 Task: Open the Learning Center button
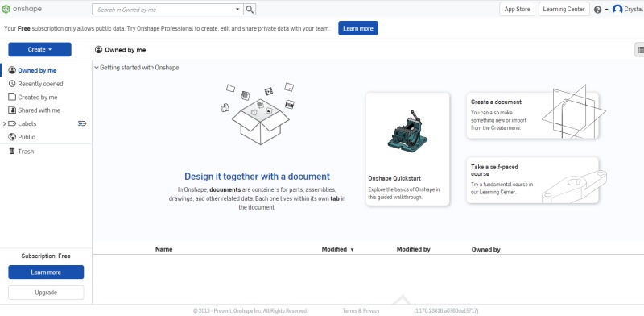click(563, 9)
